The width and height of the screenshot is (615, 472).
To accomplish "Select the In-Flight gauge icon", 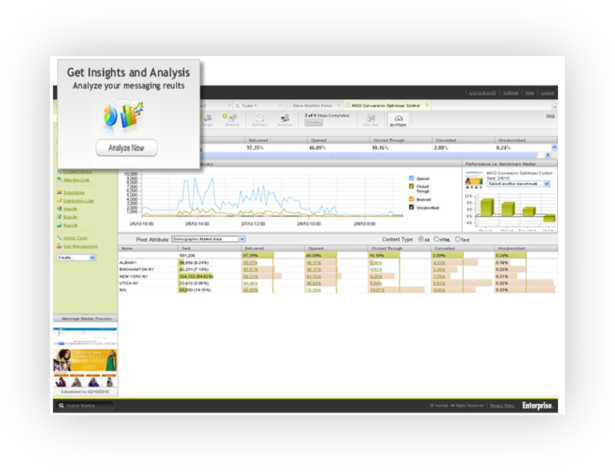I will [398, 118].
